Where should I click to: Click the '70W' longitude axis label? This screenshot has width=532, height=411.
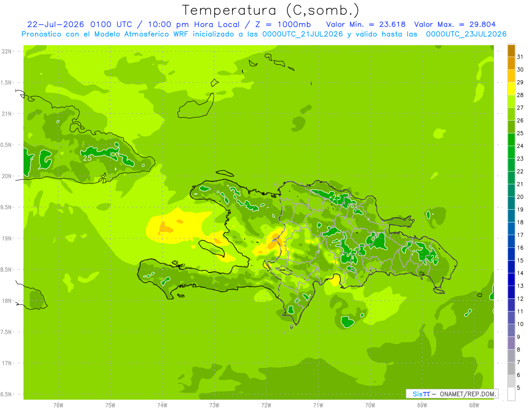coord(370,405)
